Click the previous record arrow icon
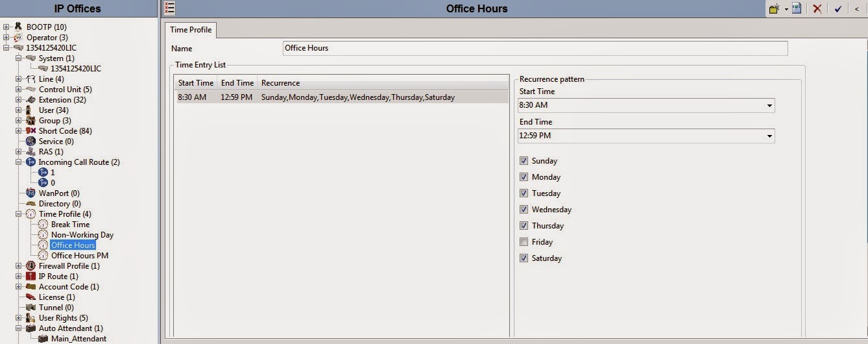 coord(857,8)
